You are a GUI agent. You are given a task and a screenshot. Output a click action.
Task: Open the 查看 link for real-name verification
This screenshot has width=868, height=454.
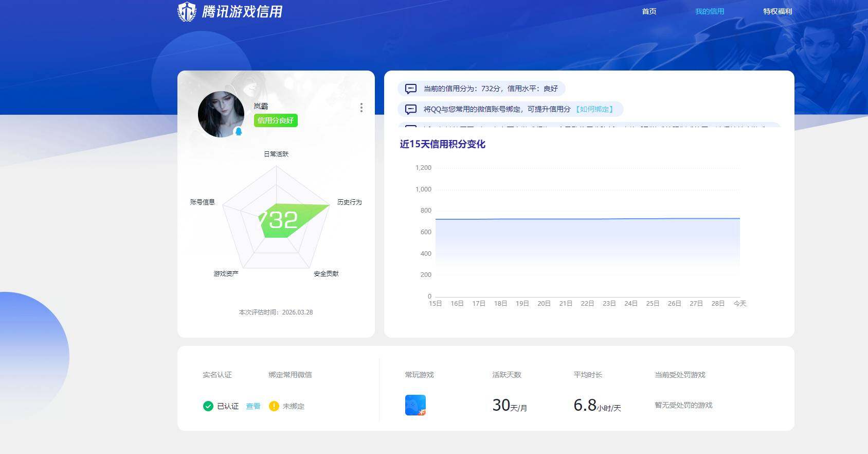tap(253, 406)
